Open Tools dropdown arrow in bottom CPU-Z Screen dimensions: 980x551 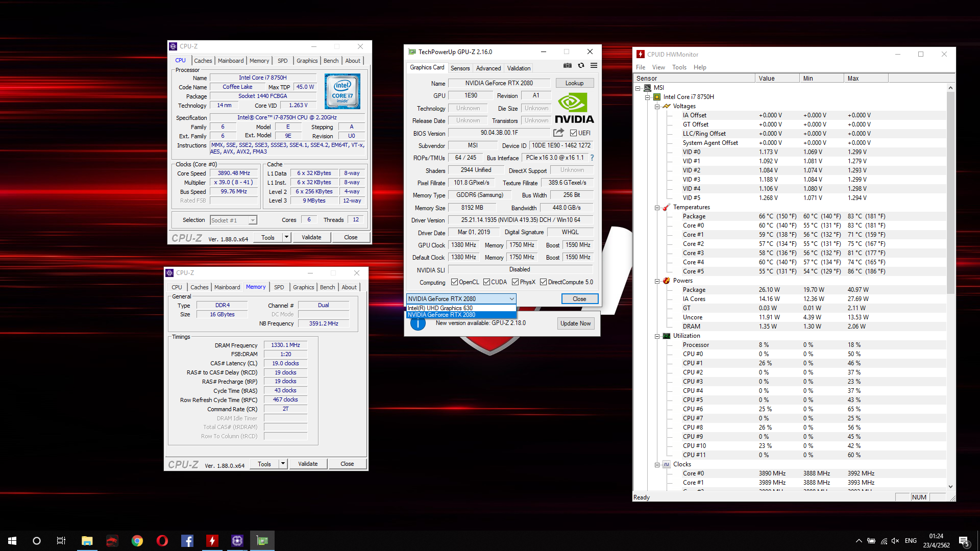[283, 464]
